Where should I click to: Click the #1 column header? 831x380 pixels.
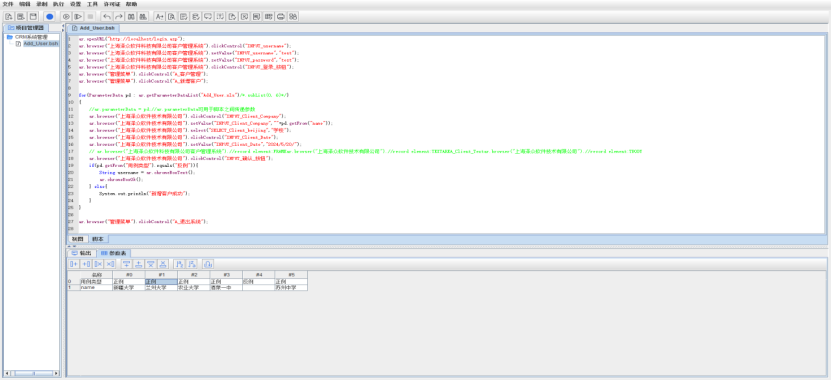(x=161, y=275)
